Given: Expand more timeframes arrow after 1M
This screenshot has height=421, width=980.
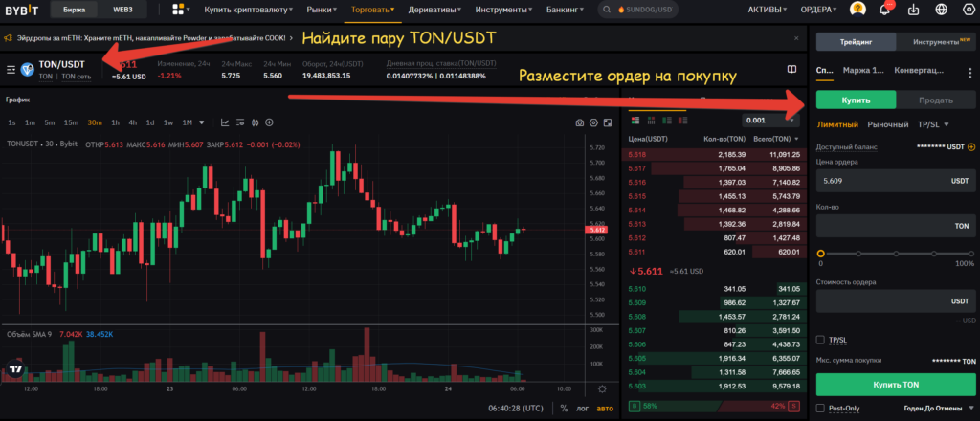Looking at the screenshot, I should tap(201, 122).
